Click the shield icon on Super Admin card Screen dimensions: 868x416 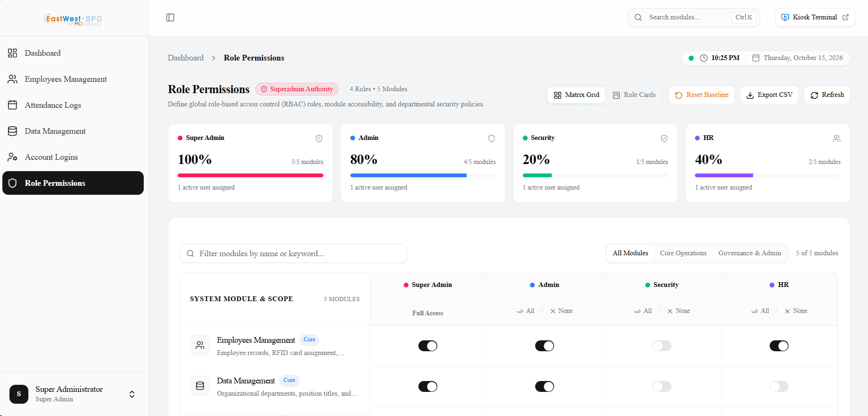tap(319, 138)
